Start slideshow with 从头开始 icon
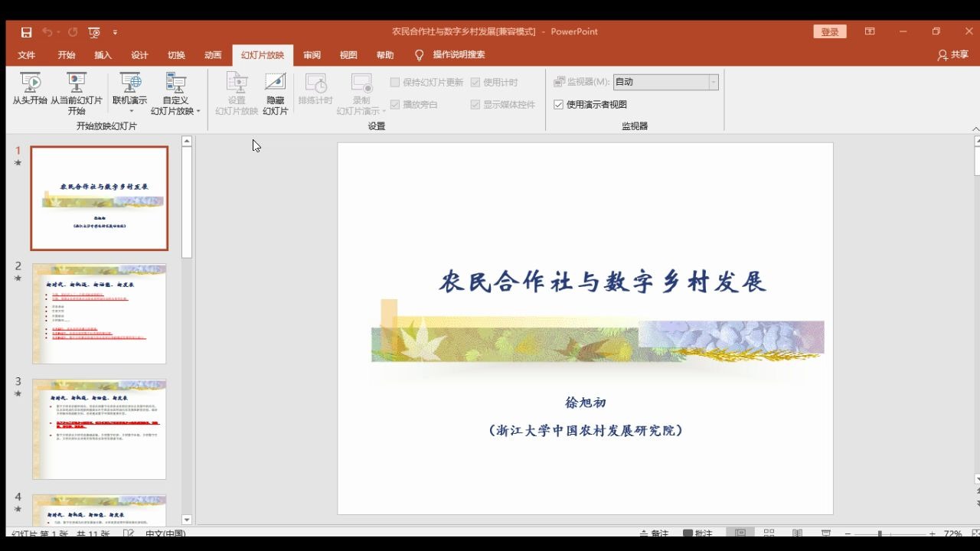 coord(30,83)
